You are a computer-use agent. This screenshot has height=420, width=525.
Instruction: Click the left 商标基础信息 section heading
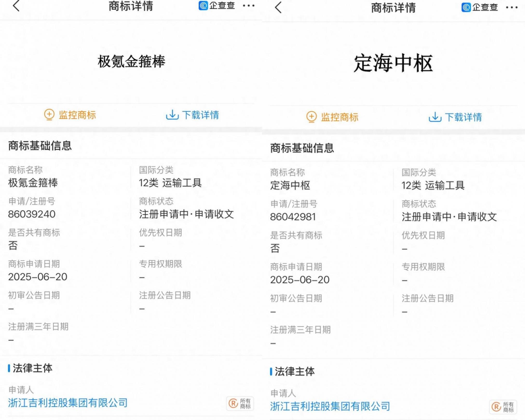(40, 146)
